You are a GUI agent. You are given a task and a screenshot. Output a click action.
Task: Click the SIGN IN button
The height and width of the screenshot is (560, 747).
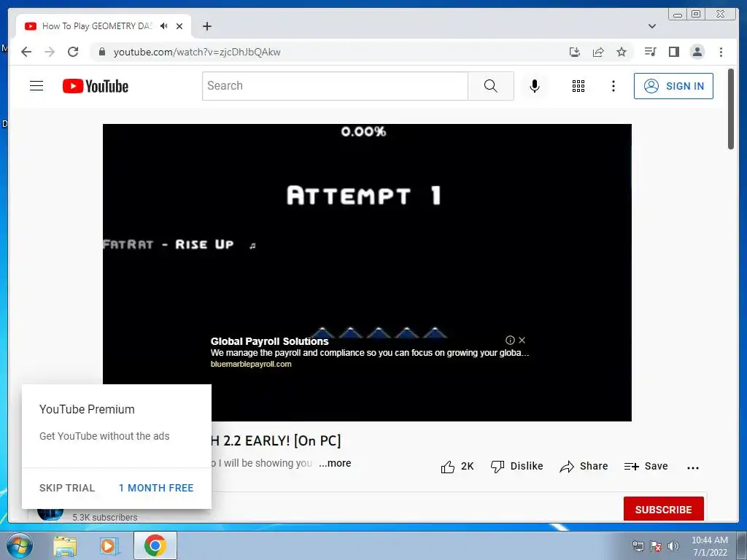pyautogui.click(x=673, y=86)
